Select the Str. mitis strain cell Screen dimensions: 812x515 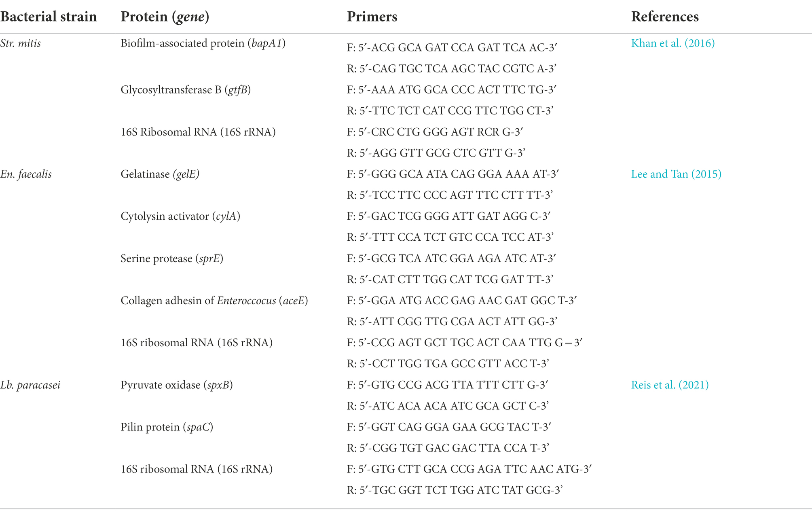21,43
